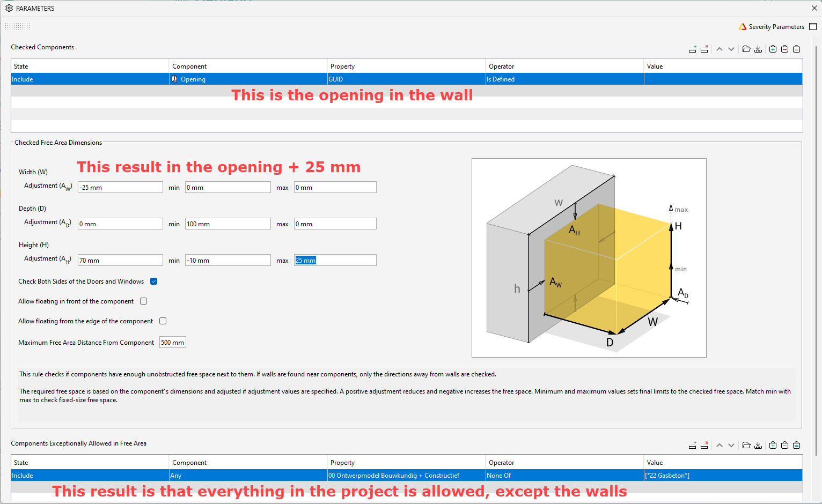Edit Width Adjustment field showing -25 mm
This screenshot has height=504, width=822.
pyautogui.click(x=120, y=187)
